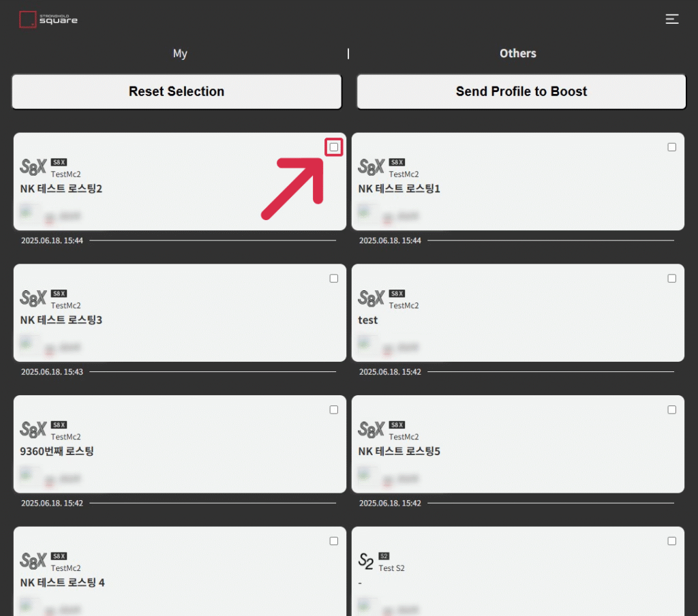Screen dimensions: 698x616
Task: Click Send Profile to Boost button
Action: click(521, 91)
